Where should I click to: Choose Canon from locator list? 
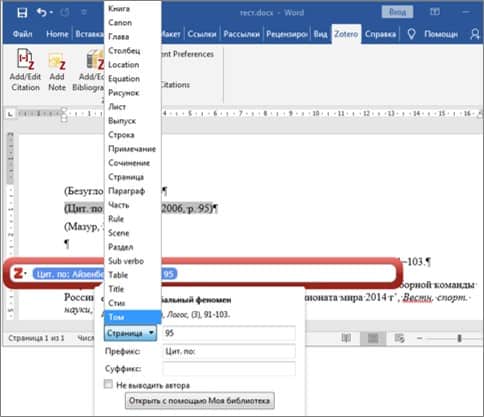pos(133,23)
